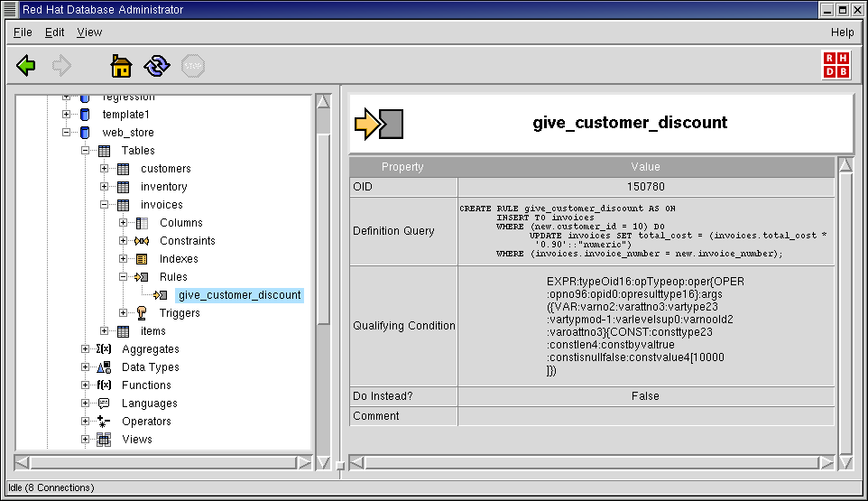The width and height of the screenshot is (868, 501).
Task: Click the Columns node icon
Action: coord(142,223)
